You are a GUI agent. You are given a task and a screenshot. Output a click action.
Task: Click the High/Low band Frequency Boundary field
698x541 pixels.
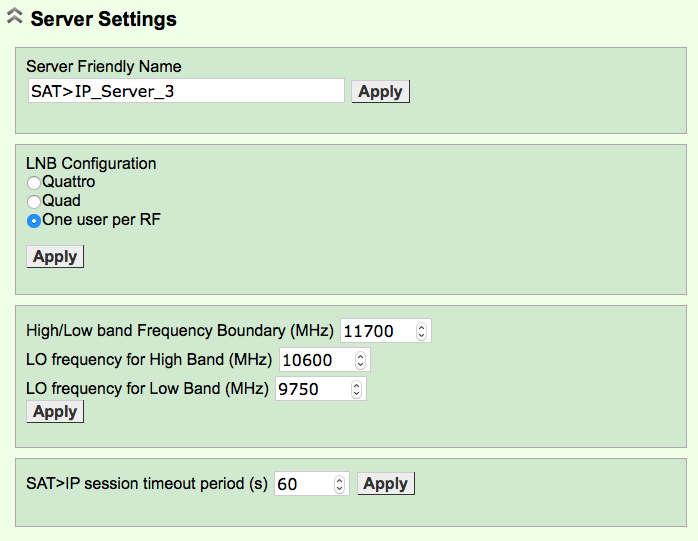click(376, 331)
